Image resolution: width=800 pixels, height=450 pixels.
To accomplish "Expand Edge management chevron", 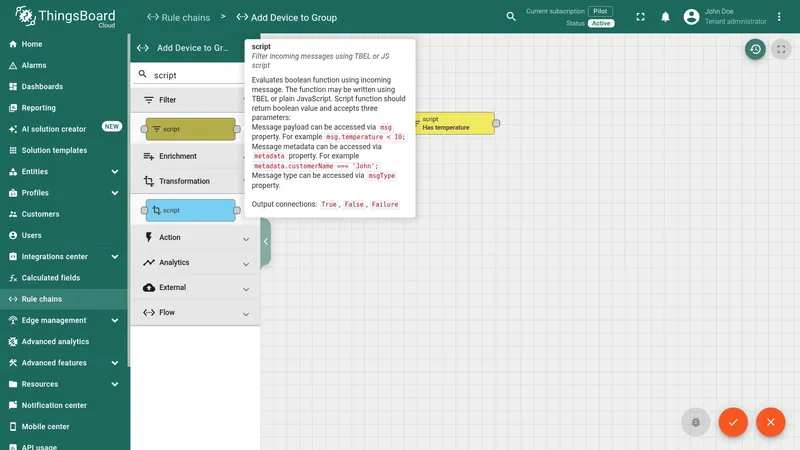I will pyautogui.click(x=115, y=320).
